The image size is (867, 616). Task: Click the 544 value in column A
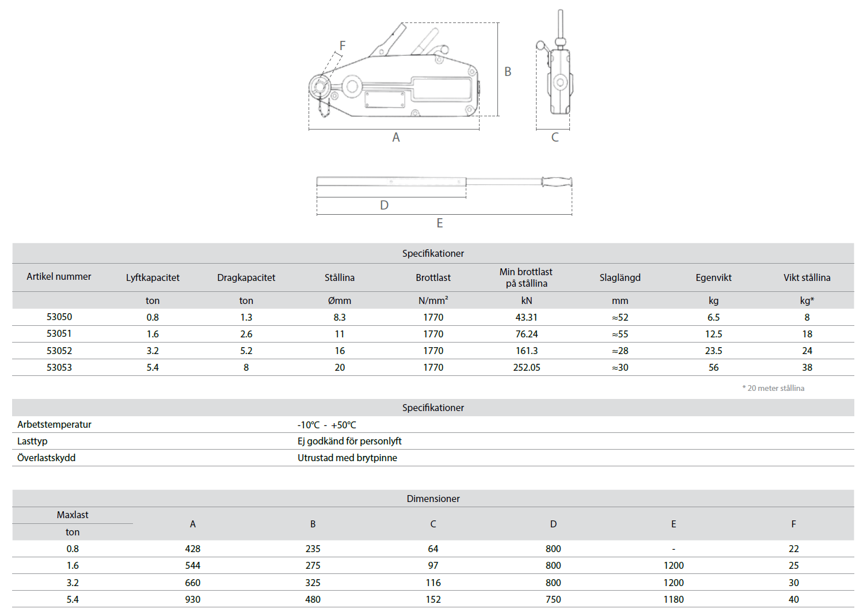pyautogui.click(x=193, y=565)
